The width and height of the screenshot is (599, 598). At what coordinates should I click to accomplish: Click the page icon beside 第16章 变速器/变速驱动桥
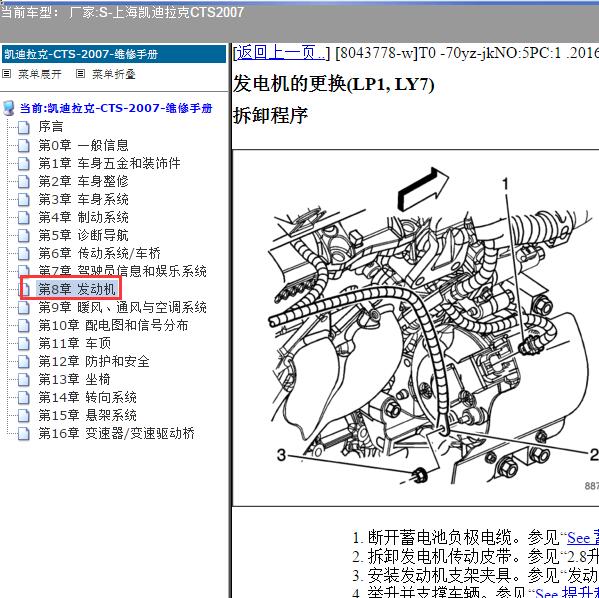point(24,433)
